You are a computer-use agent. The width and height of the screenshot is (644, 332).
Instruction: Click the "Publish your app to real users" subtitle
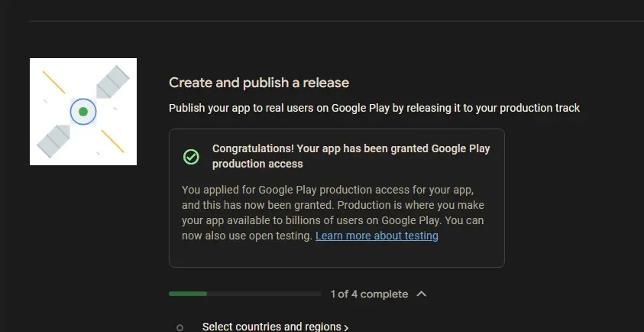pyautogui.click(x=374, y=108)
